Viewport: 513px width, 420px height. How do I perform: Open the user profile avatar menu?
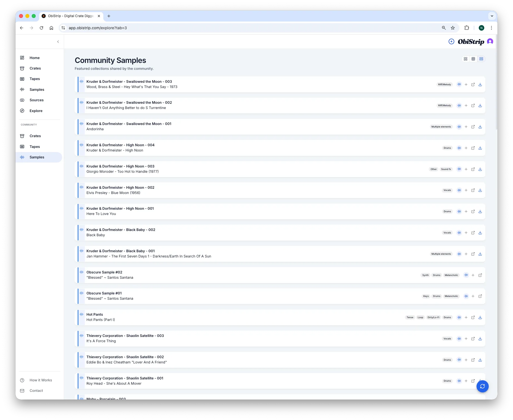coord(490,41)
